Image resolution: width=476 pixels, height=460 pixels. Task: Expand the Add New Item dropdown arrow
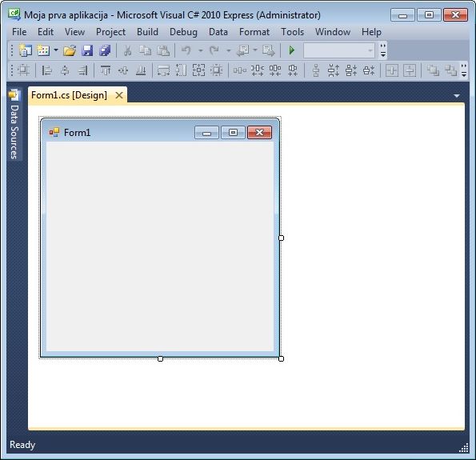pos(56,50)
